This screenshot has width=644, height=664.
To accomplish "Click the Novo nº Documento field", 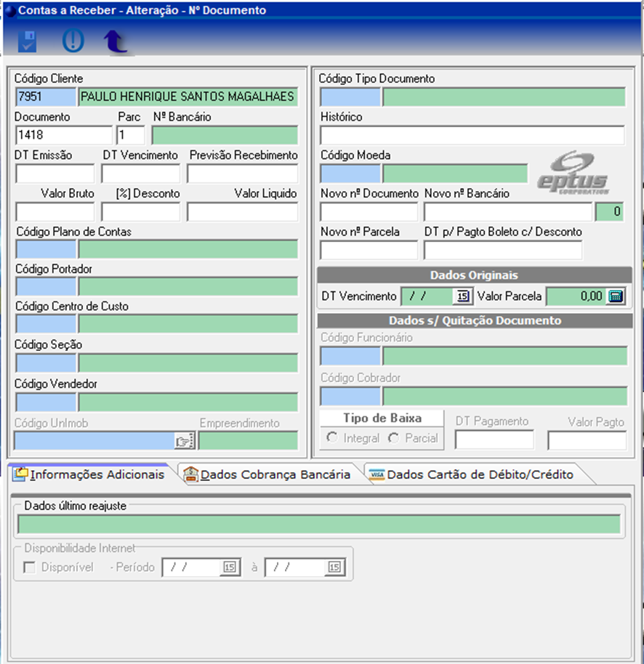I will pyautogui.click(x=369, y=212).
